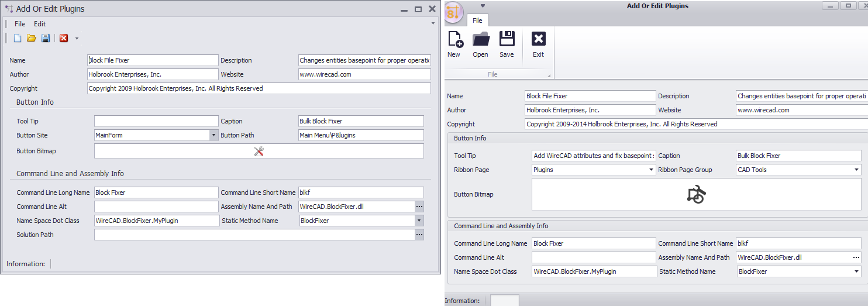868x306 pixels.
Task: Expand Static Method Name dropdown in right window
Action: coord(857,271)
